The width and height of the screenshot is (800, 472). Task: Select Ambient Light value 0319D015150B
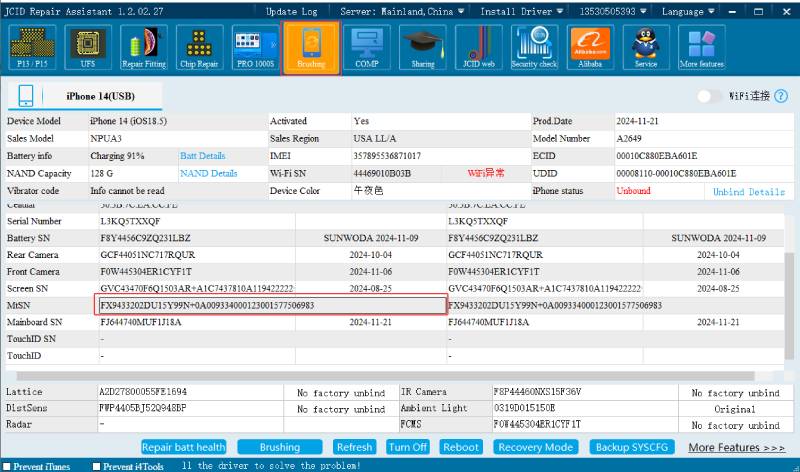(524, 408)
